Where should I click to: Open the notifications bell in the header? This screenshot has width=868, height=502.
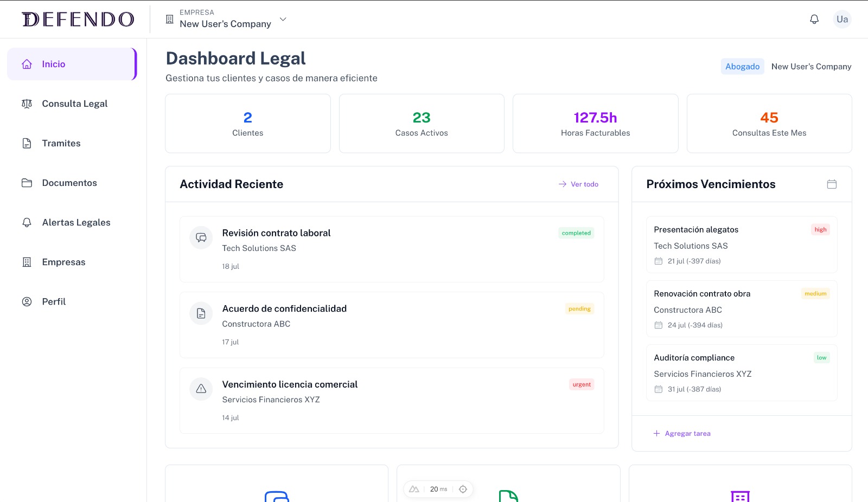pos(814,19)
